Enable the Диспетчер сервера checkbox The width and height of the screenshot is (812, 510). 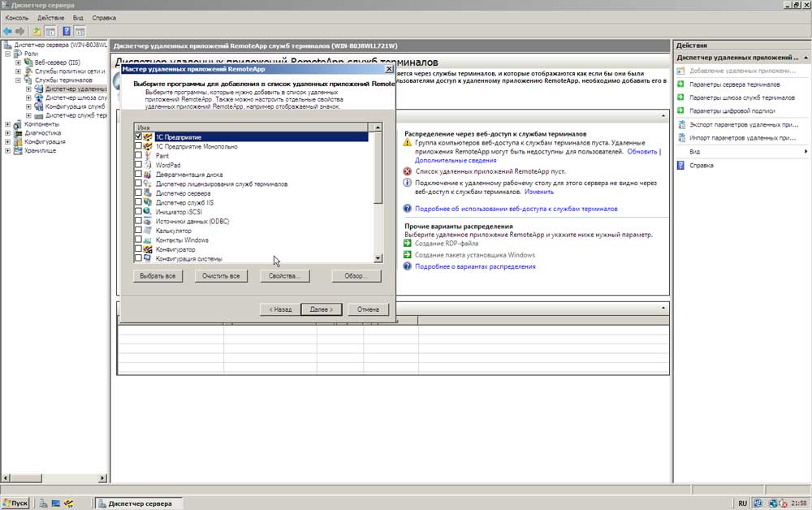click(x=138, y=193)
